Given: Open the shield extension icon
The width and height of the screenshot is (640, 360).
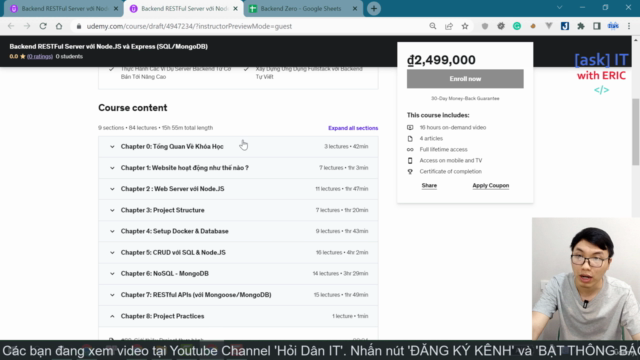Looking at the screenshot, I should 484,26.
